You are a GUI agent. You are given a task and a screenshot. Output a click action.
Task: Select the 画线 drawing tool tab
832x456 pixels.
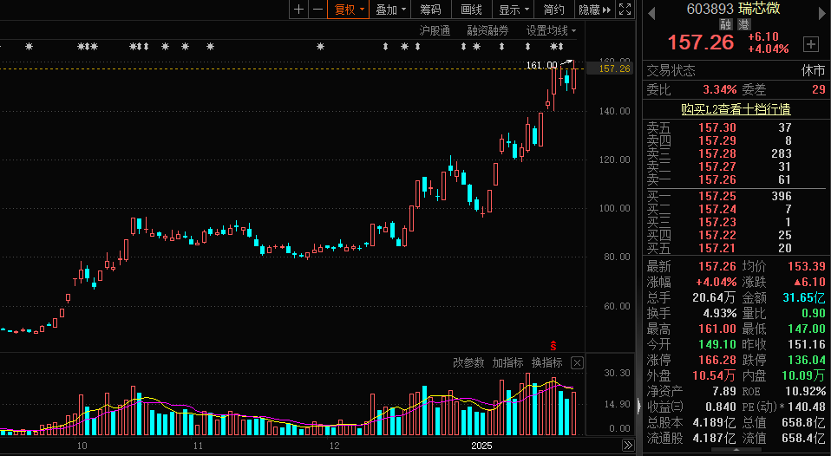point(472,10)
